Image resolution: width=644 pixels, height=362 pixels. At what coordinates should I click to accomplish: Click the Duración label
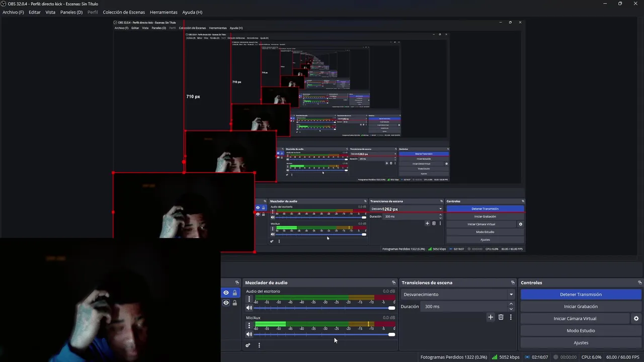click(410, 307)
